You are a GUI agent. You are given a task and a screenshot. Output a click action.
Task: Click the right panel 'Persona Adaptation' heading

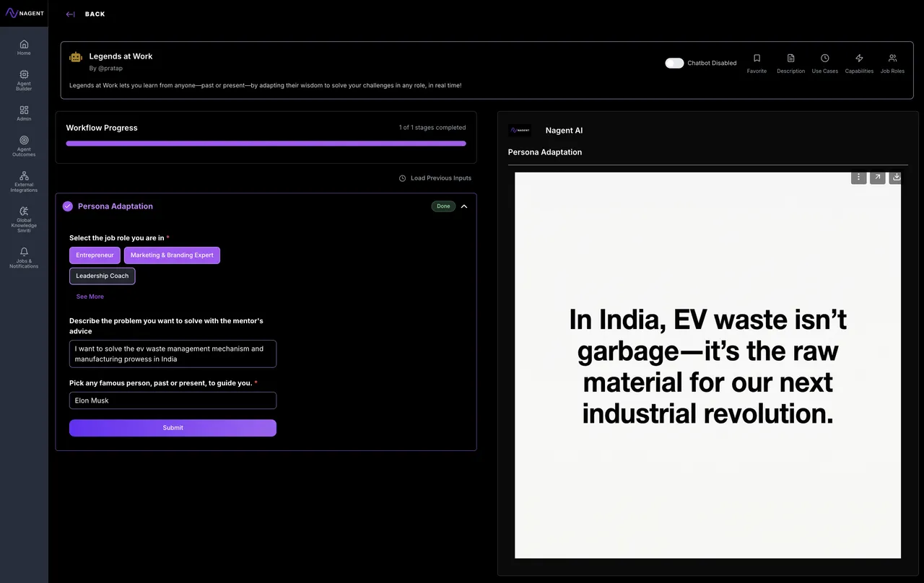(545, 152)
